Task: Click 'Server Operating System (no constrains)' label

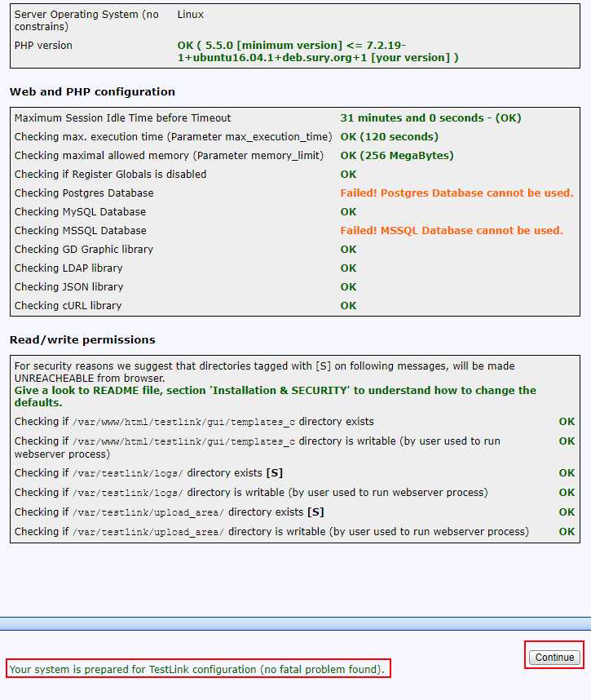Action: pyautogui.click(x=86, y=20)
